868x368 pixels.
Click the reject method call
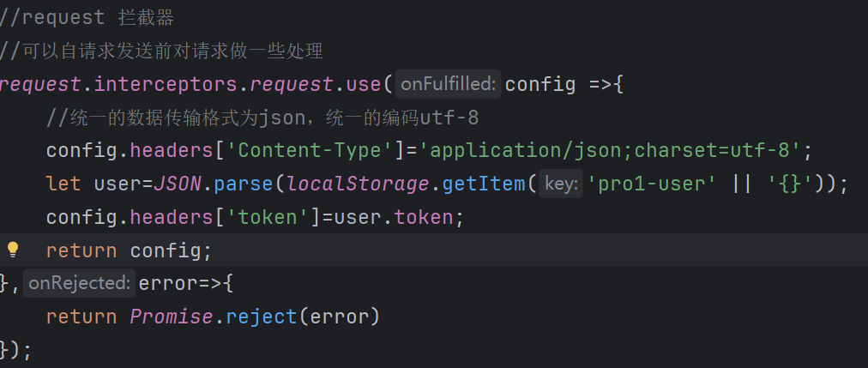[x=262, y=317]
